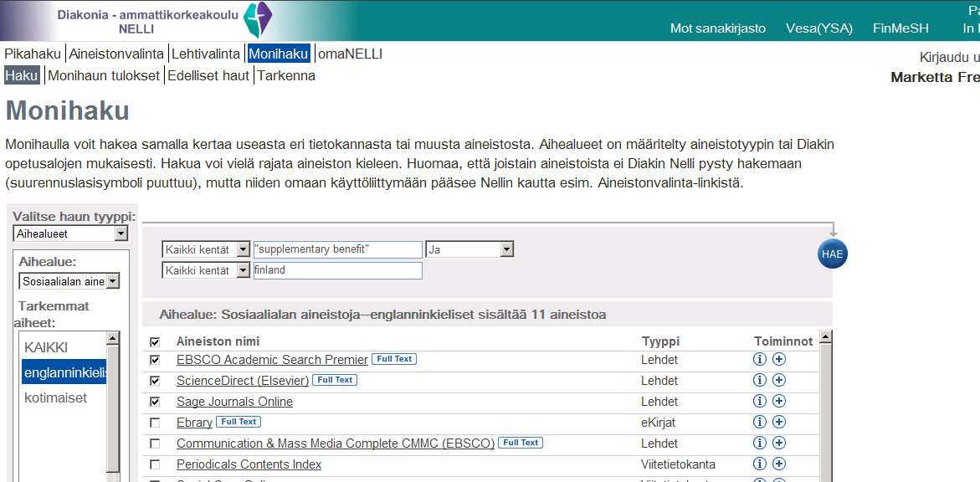Click the Diakonia logo emblem in header
Image resolution: width=980 pixels, height=482 pixels.
(x=258, y=19)
